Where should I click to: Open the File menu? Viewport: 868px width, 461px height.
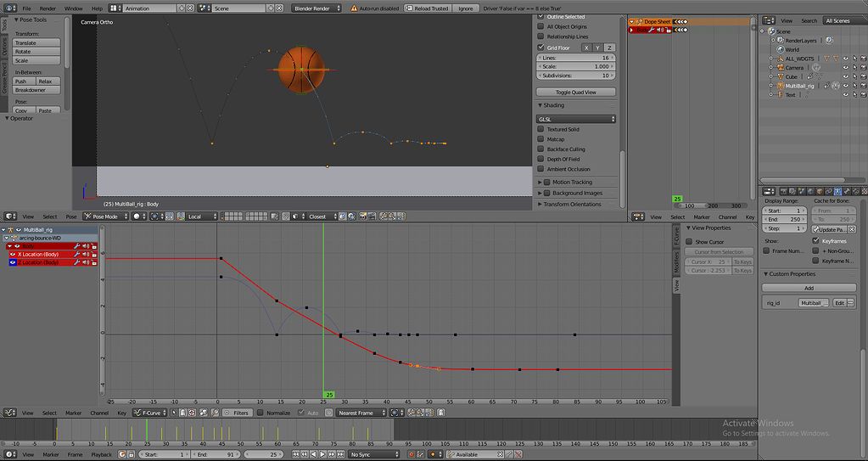pyautogui.click(x=26, y=8)
